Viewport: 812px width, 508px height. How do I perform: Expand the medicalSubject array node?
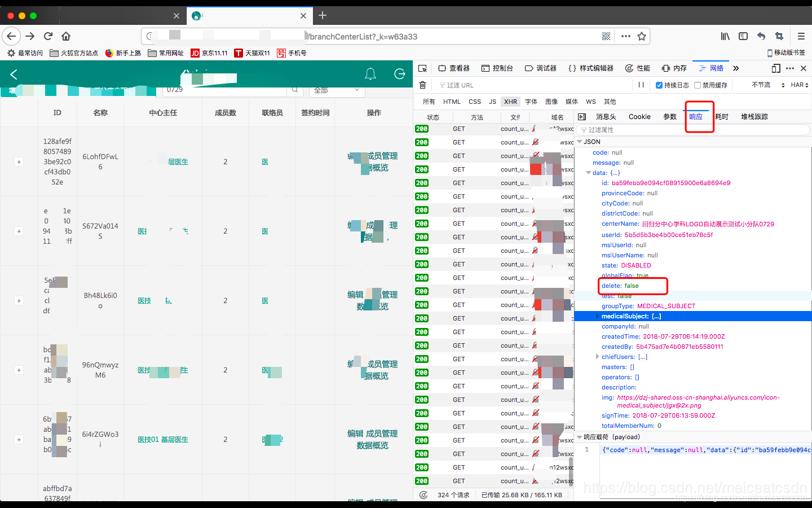(598, 316)
